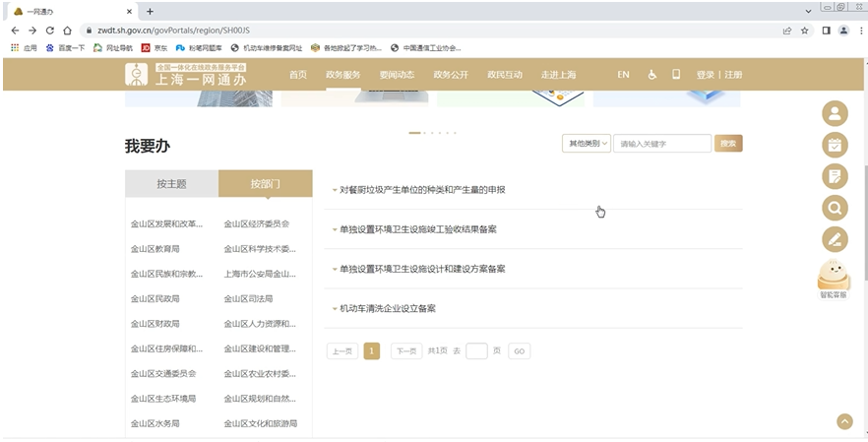Open the browser home page icon

67,31
